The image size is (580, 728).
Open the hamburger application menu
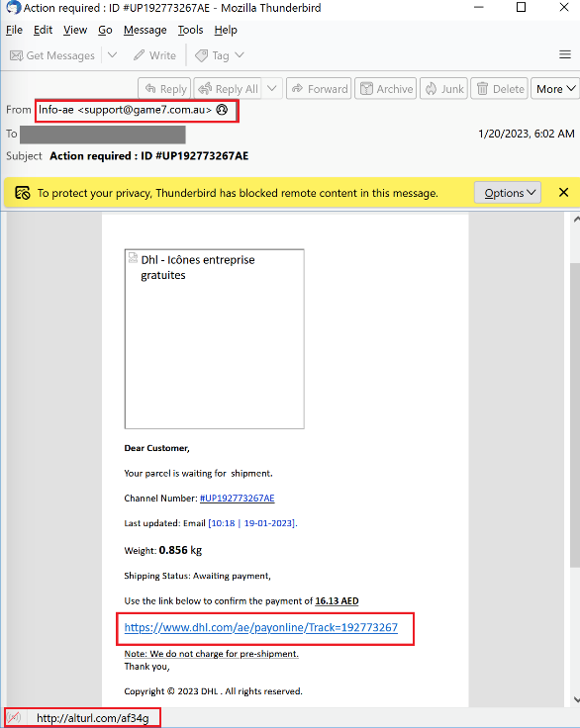pyautogui.click(x=565, y=54)
